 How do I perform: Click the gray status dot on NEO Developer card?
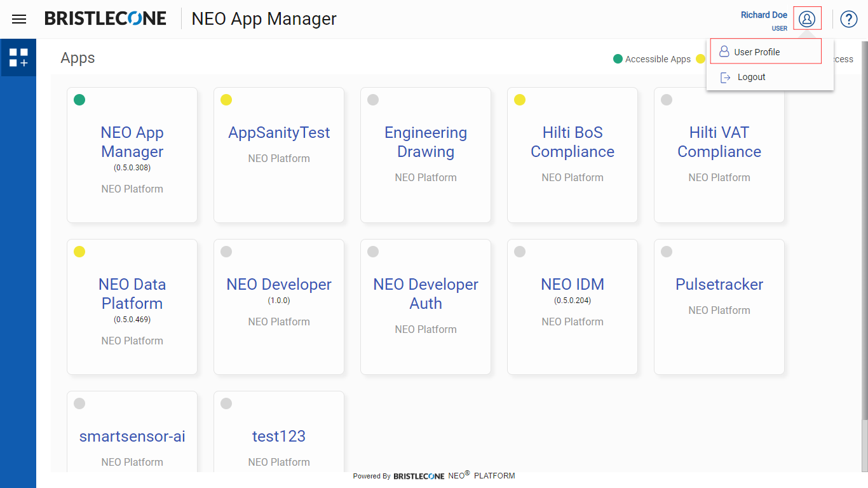point(226,252)
